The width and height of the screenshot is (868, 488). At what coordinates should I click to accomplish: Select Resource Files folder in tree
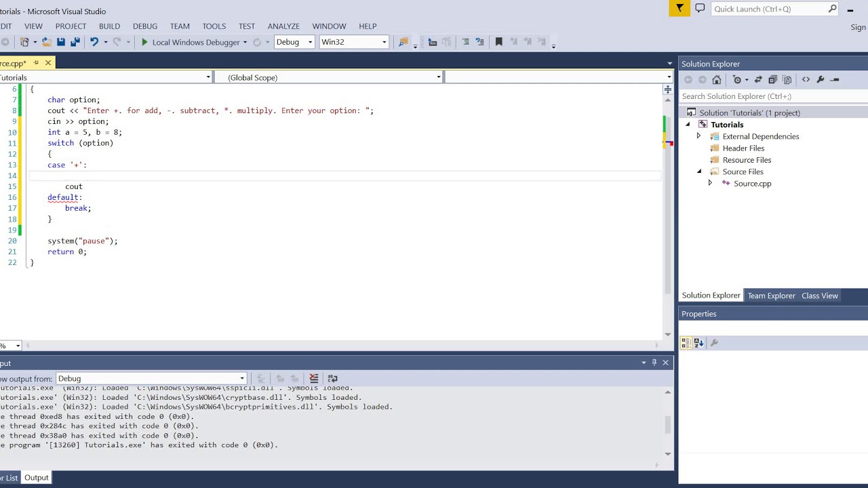pyautogui.click(x=747, y=160)
